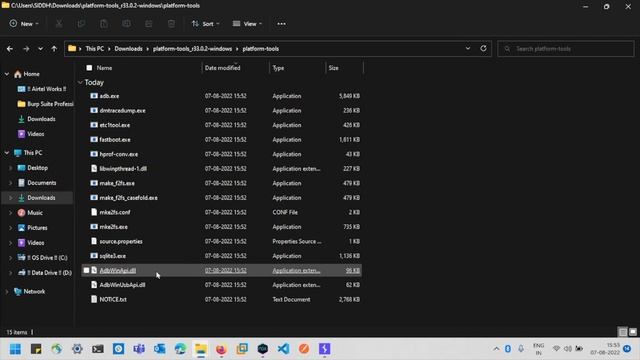The image size is (640, 360).
Task: Click platform-tools_r33.0.2-windows breadcrumb
Action: coord(192,49)
